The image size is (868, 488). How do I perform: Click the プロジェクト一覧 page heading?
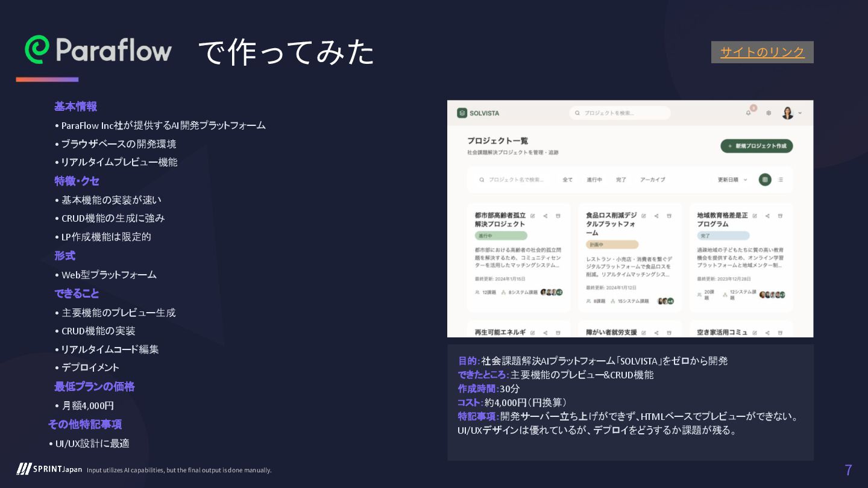(x=497, y=141)
